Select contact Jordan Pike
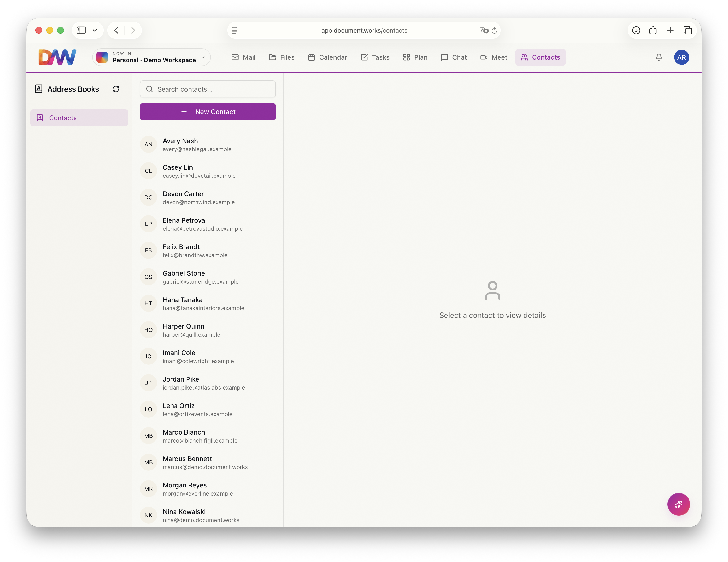This screenshot has height=562, width=728. pos(208,383)
